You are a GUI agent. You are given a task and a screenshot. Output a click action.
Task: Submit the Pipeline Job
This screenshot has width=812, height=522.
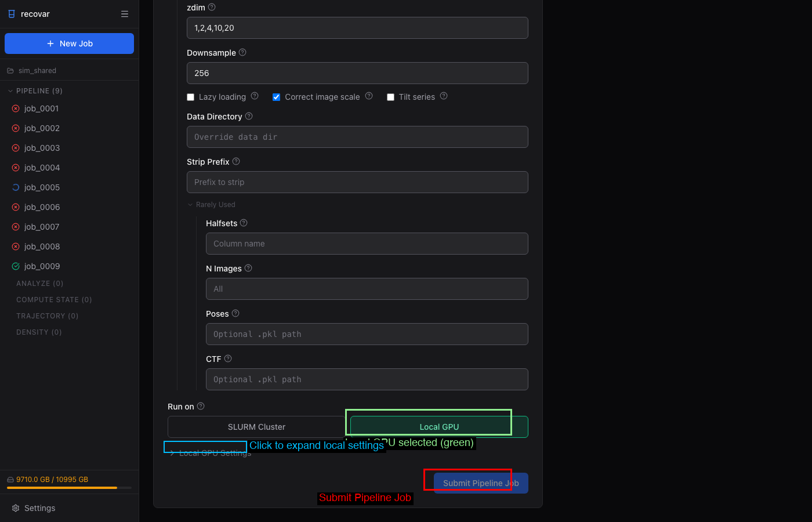pos(481,483)
